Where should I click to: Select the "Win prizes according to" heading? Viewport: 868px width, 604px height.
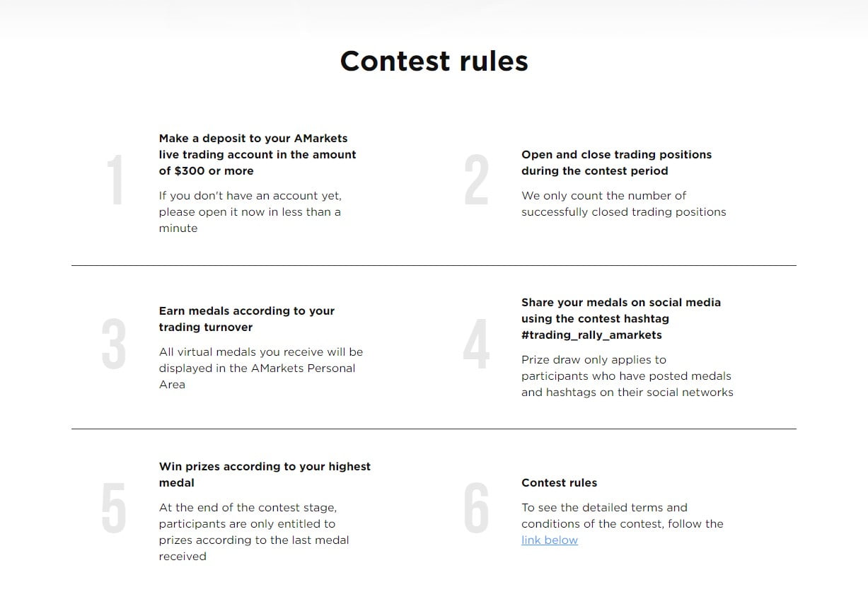pyautogui.click(x=265, y=475)
